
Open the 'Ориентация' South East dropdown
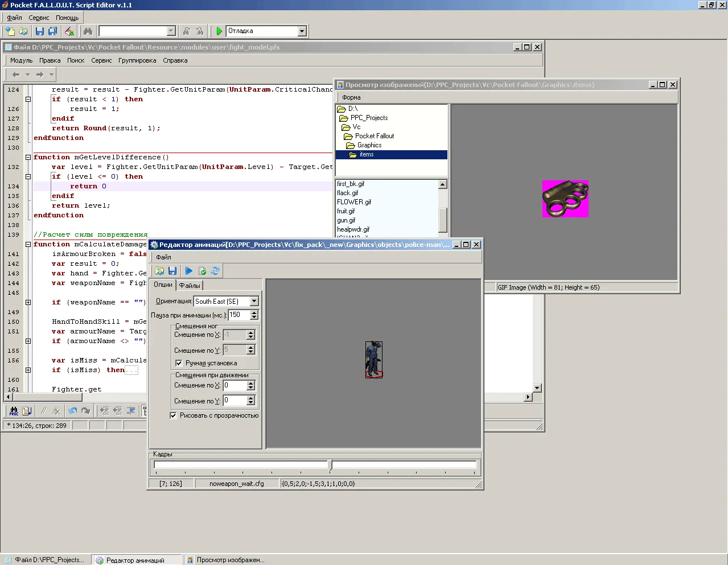pos(254,302)
